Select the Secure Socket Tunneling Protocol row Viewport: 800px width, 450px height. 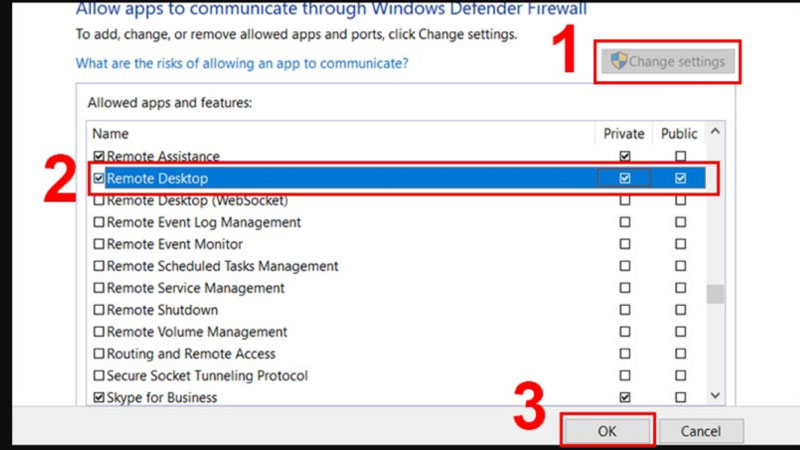[207, 376]
